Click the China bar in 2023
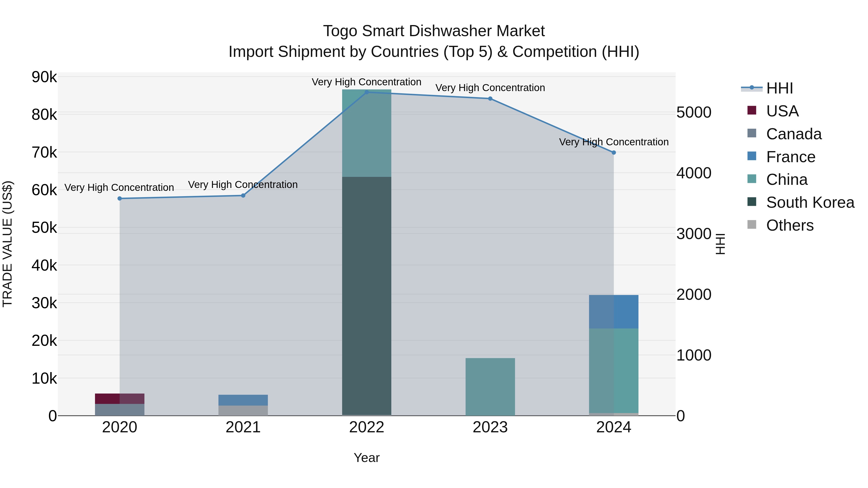This screenshot has height=488, width=868. [x=490, y=387]
